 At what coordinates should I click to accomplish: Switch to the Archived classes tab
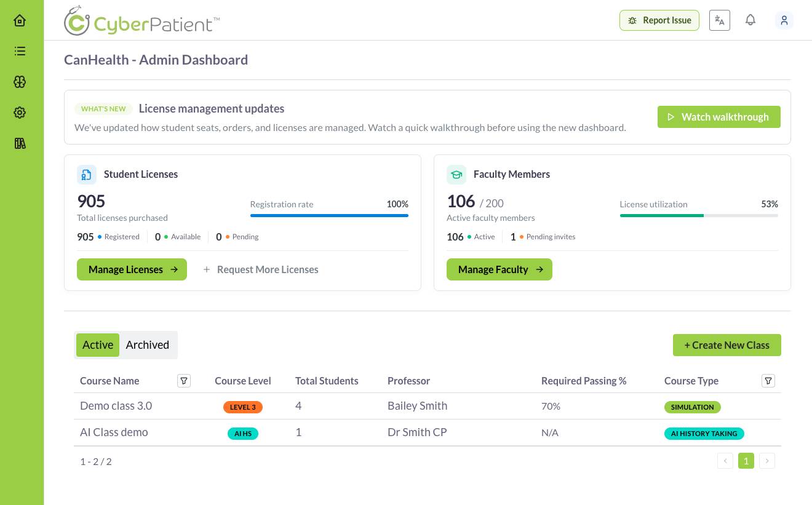point(148,345)
